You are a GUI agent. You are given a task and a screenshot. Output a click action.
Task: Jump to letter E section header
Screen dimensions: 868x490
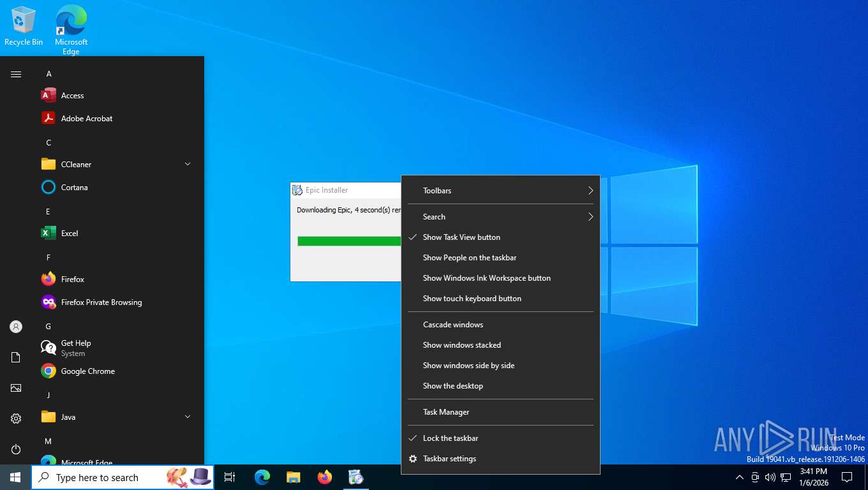click(48, 212)
